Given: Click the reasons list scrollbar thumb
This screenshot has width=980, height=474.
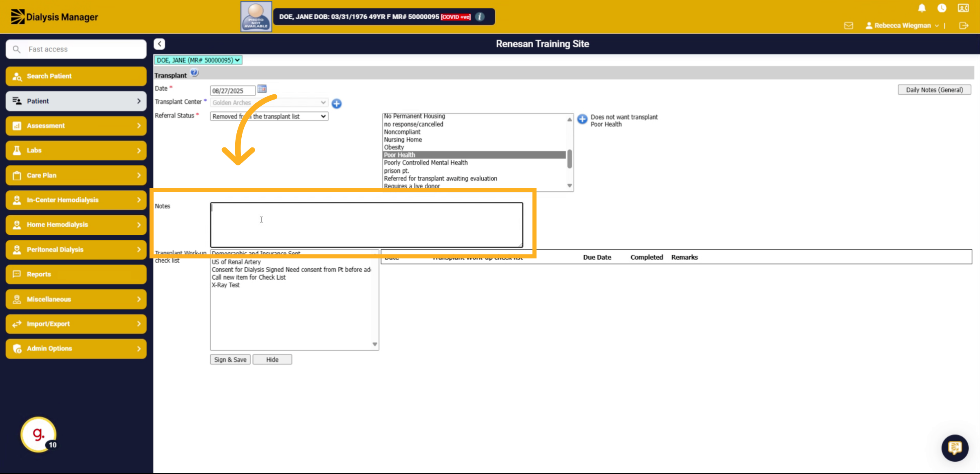Looking at the screenshot, I should point(569,158).
